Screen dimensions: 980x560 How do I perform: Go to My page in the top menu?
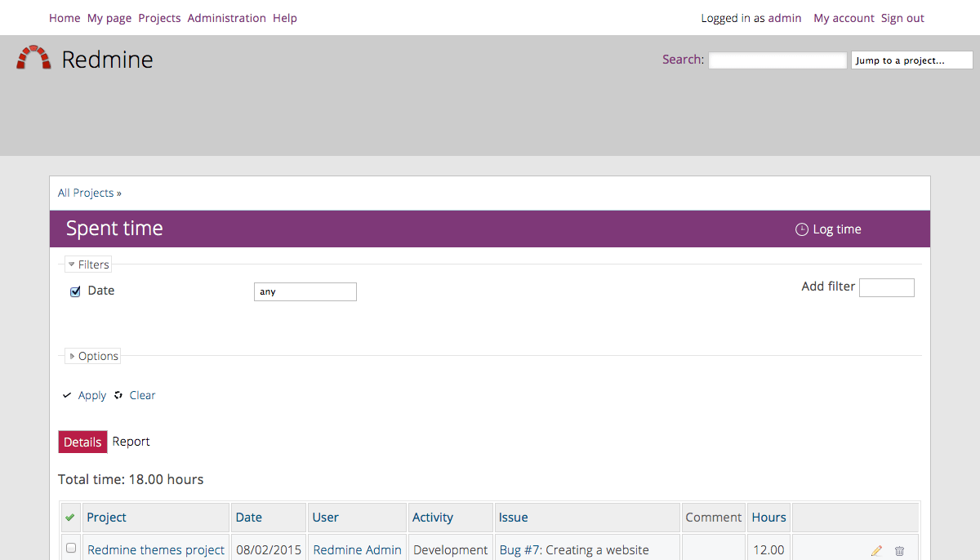pyautogui.click(x=109, y=18)
